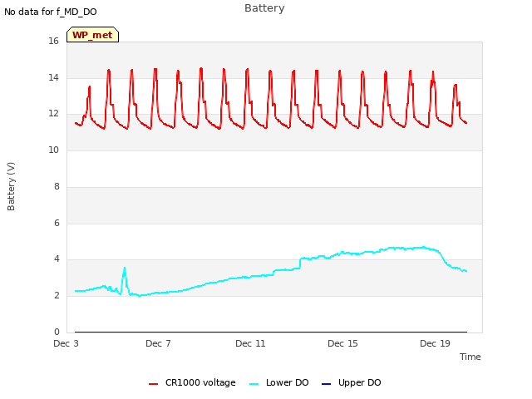Click the y-axis value 14

[x=53, y=77]
